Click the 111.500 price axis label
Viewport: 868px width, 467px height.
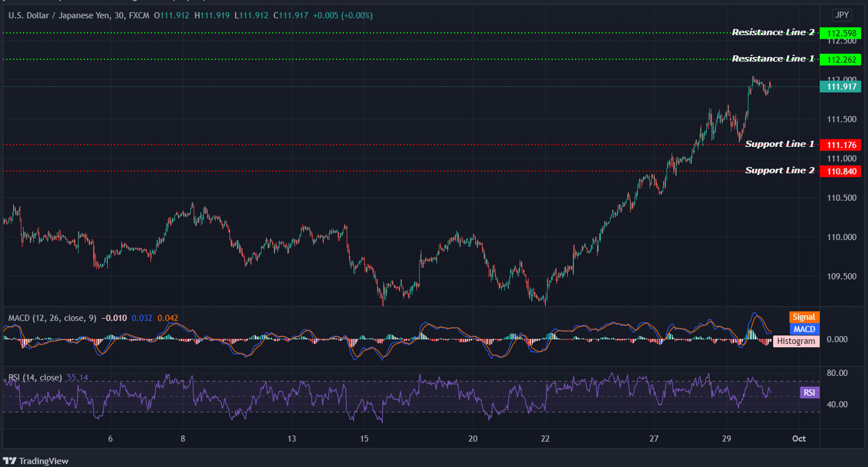(x=842, y=119)
